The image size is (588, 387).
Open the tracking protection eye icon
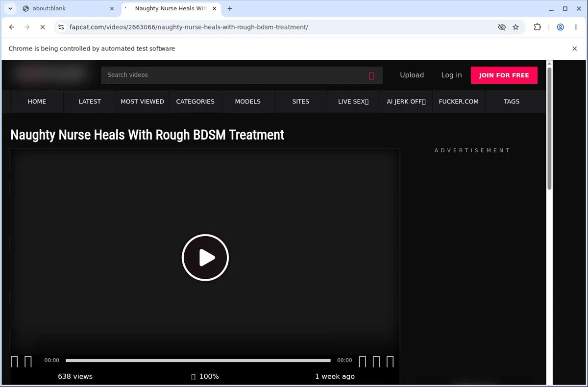click(502, 27)
